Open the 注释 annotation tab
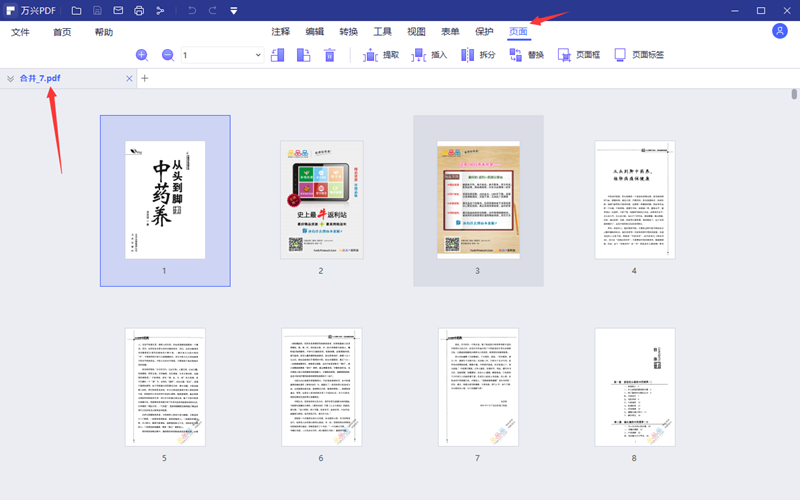 click(x=281, y=32)
